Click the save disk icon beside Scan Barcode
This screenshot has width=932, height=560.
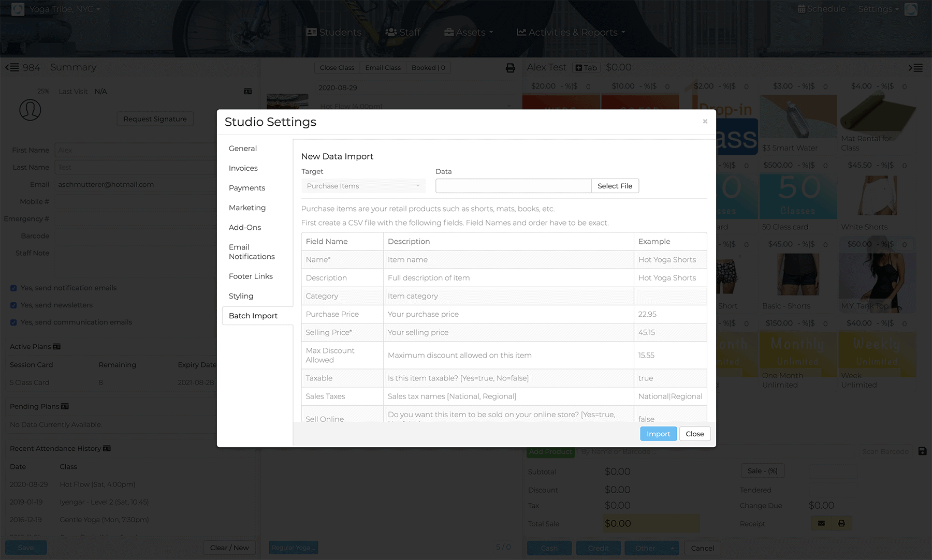point(922,451)
